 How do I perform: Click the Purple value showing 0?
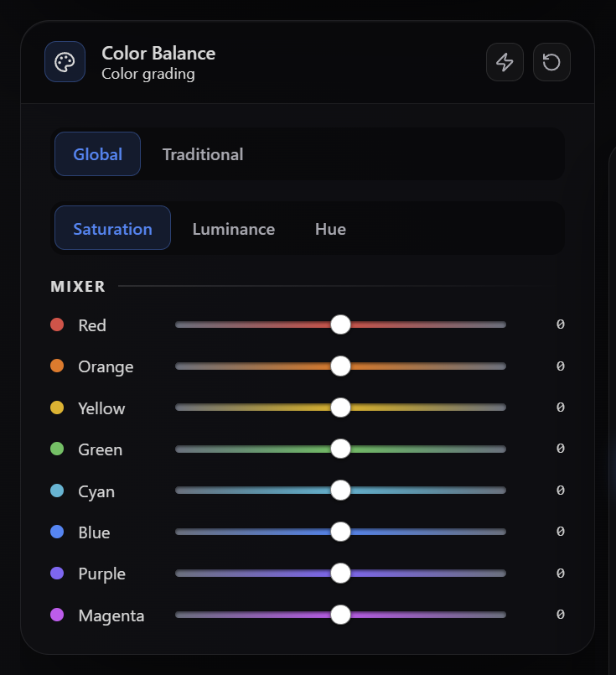pos(560,573)
